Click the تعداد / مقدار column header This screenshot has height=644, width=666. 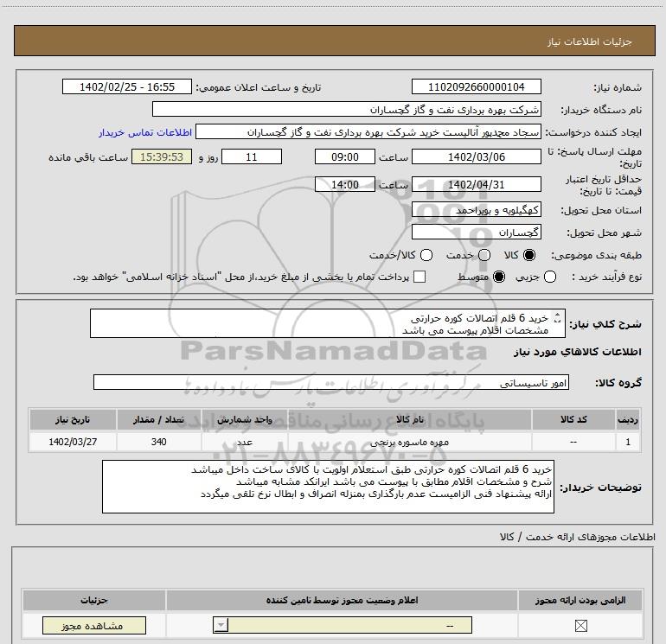pos(159,419)
